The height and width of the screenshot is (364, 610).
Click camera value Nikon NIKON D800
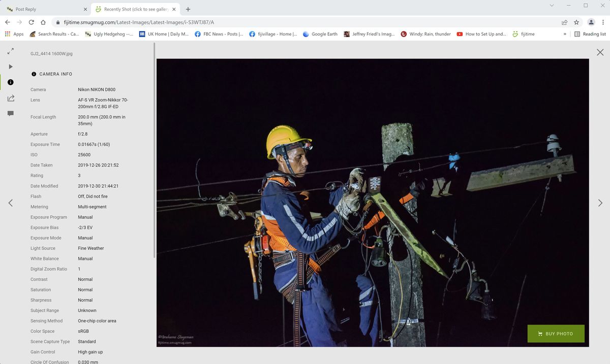97,89
